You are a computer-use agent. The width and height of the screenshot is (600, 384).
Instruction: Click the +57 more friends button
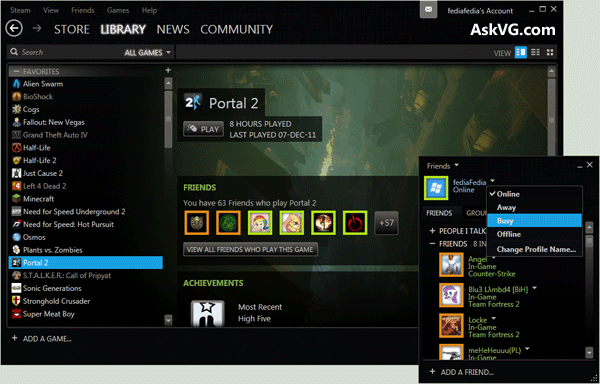(x=386, y=223)
